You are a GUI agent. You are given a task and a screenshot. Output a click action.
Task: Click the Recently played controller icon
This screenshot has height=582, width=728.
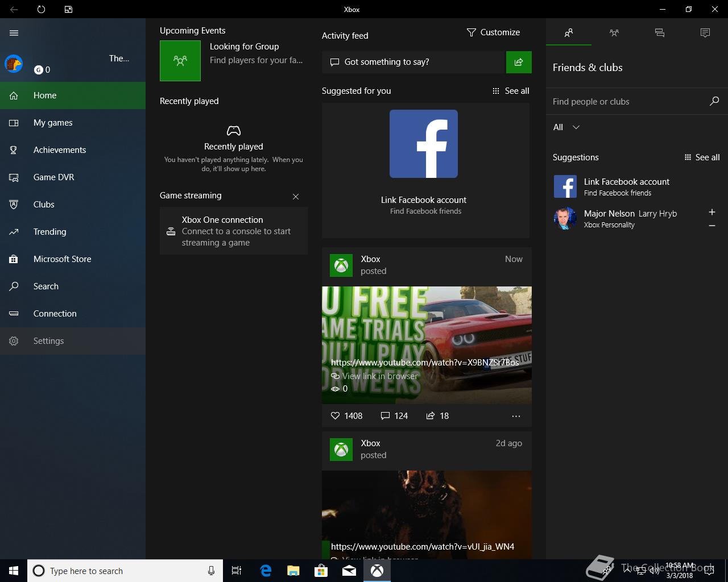click(234, 131)
